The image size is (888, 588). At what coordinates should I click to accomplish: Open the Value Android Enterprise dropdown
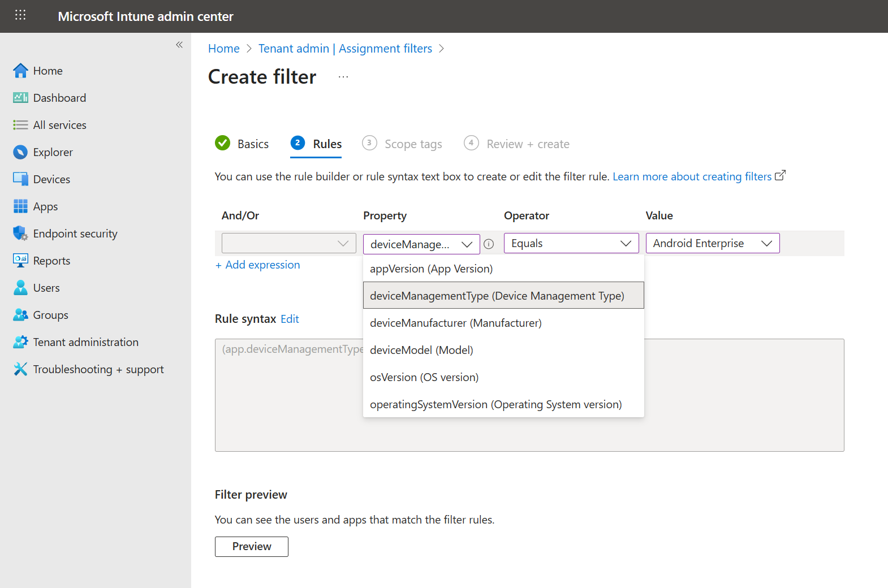[x=713, y=243]
